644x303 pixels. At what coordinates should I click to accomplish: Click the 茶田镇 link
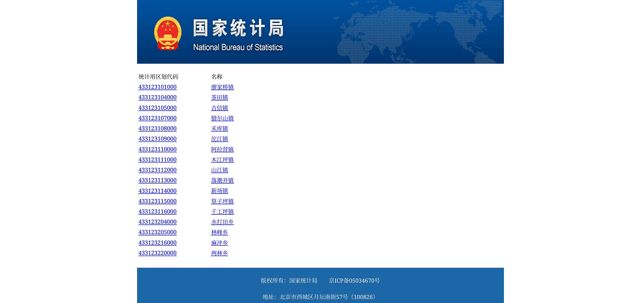(x=219, y=97)
